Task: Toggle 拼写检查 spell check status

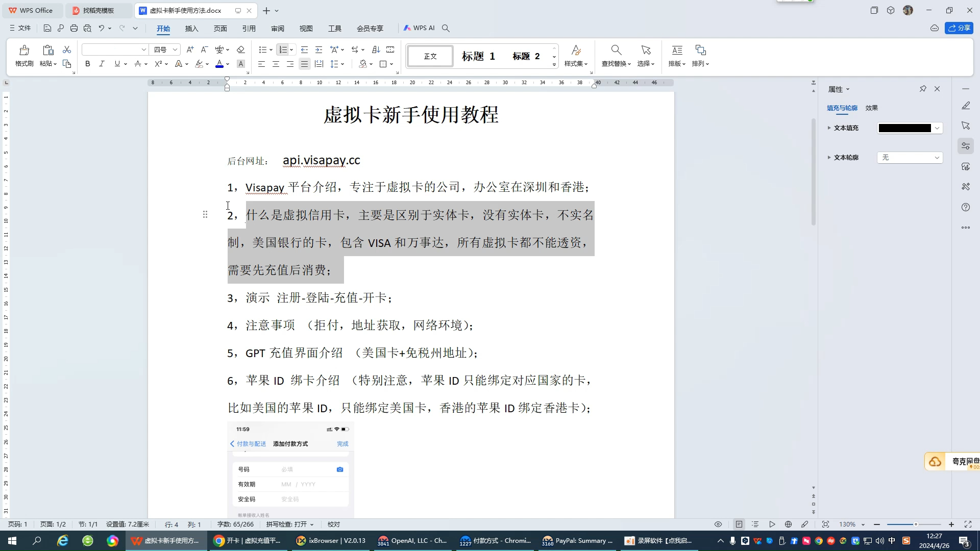Action: [x=289, y=524]
